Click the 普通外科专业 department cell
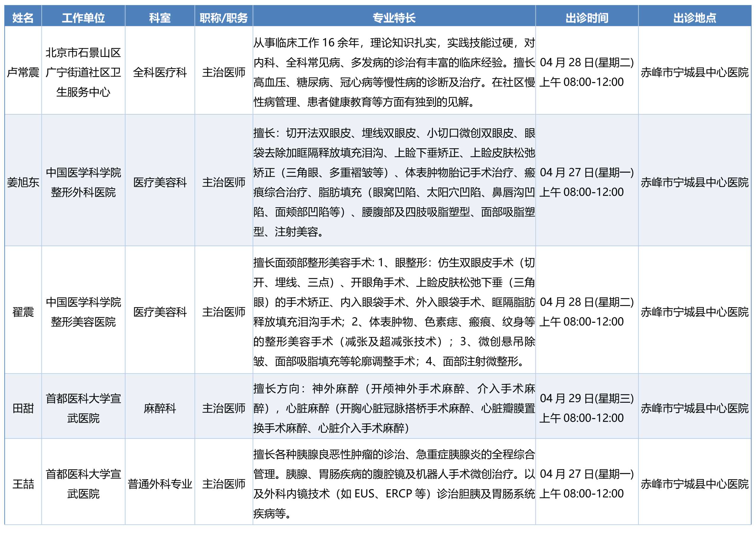 (x=160, y=484)
